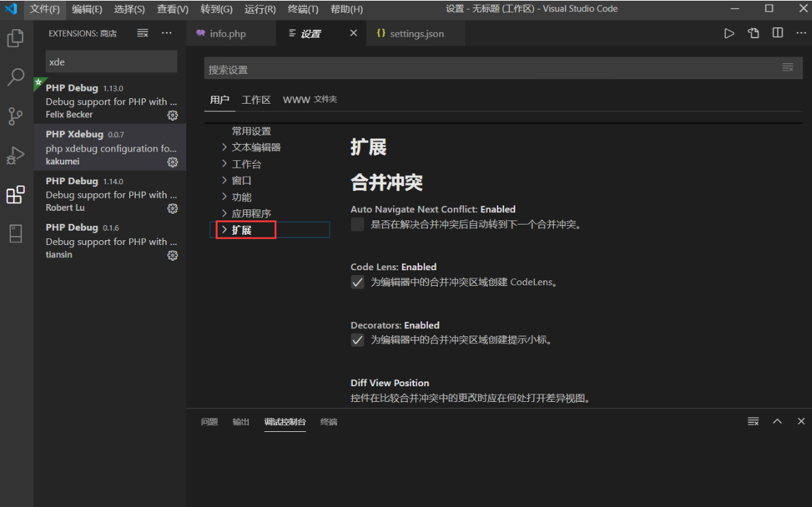Open the 终端(T) menu
This screenshot has height=507, width=812.
[302, 9]
